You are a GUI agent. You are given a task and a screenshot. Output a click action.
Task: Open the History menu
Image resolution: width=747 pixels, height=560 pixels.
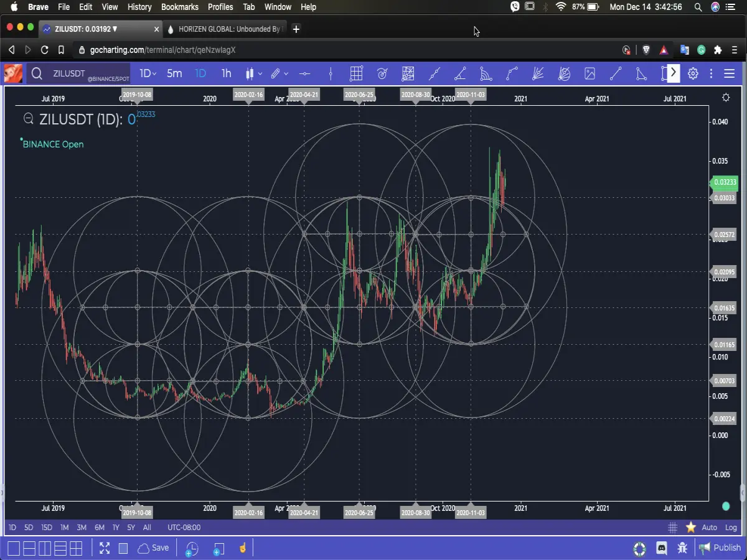pos(139,7)
